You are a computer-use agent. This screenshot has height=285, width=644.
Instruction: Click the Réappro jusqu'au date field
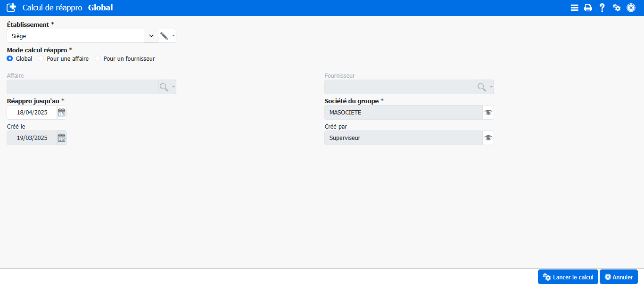click(32, 112)
